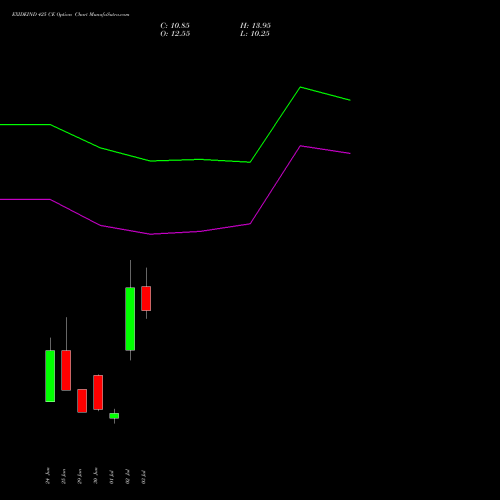This screenshot has width=500, height=500.
Task: Click the low value "L: 10.25"
Action: (x=255, y=34)
